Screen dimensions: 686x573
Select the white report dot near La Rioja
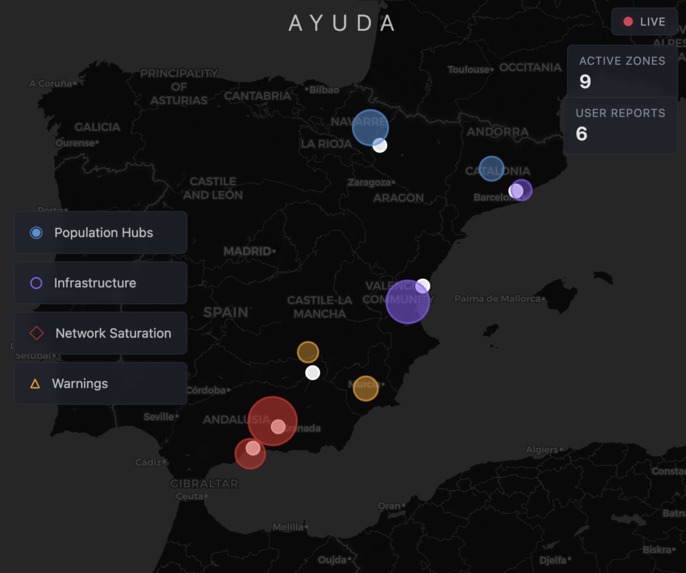380,145
